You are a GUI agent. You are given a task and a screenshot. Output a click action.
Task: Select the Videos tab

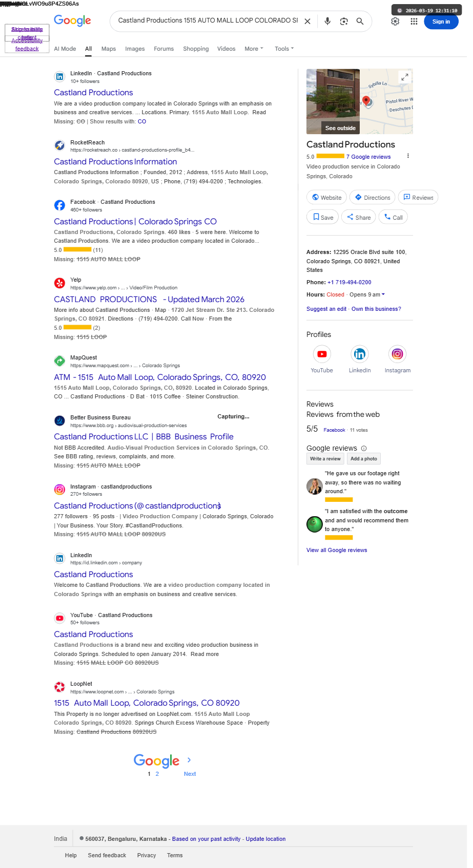coord(226,49)
